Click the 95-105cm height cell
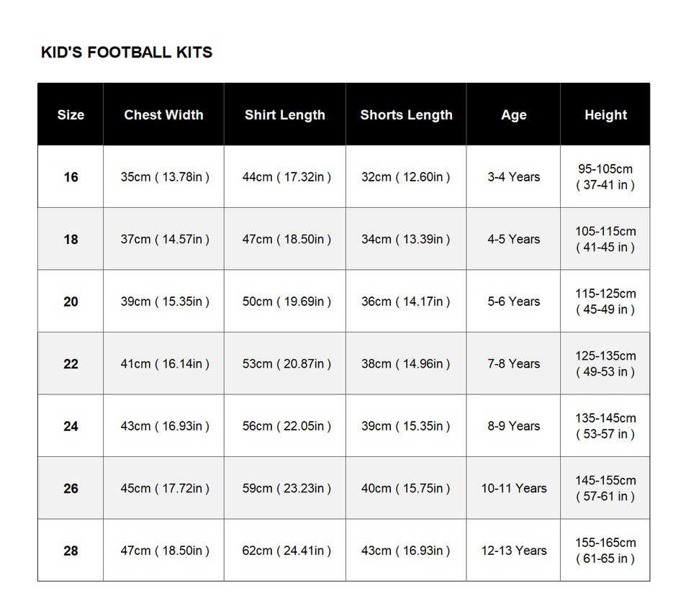 pyautogui.click(x=605, y=177)
